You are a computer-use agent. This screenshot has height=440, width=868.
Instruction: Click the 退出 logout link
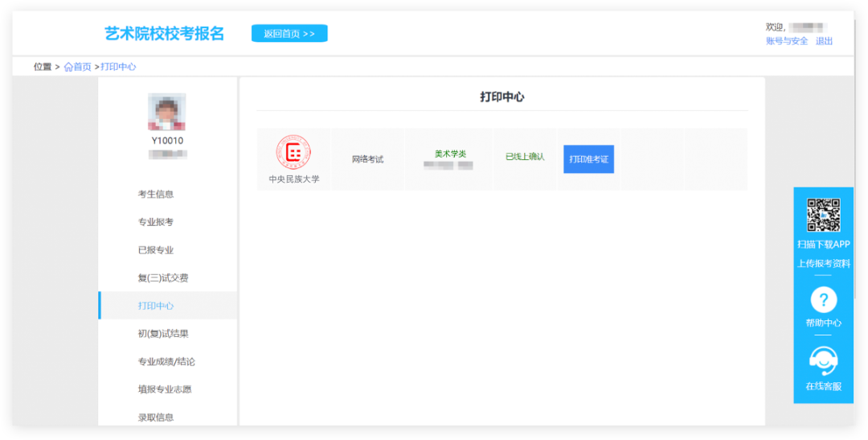(824, 41)
